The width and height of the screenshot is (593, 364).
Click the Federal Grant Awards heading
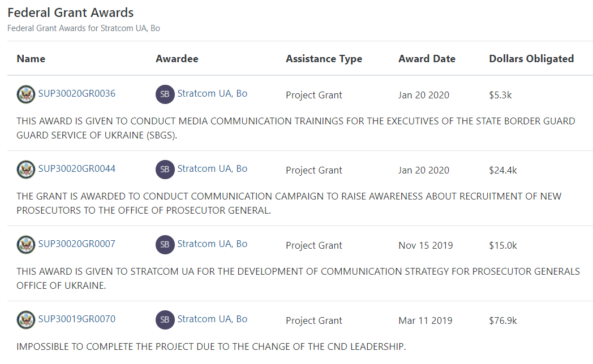point(71,12)
